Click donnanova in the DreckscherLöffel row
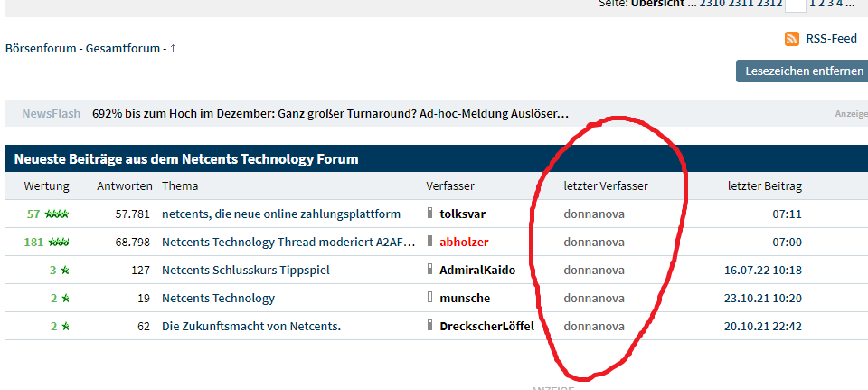 click(594, 327)
